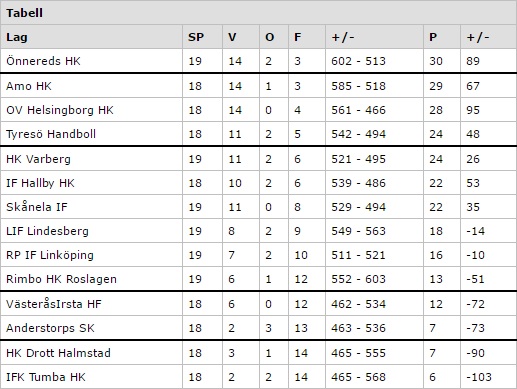The image size is (517, 389).
Task: Click the Lag column header
Action: coord(17,37)
